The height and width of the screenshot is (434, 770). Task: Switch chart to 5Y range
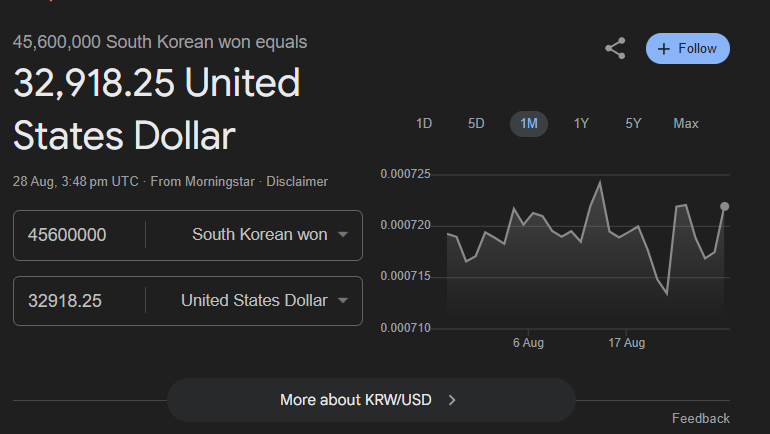pos(633,124)
